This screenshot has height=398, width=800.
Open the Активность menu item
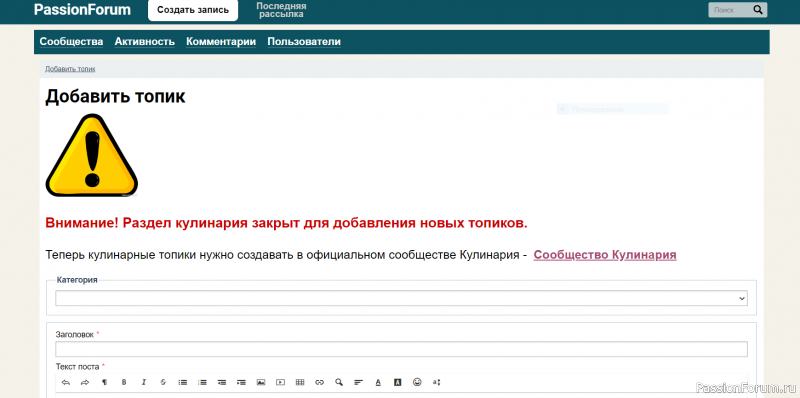click(144, 42)
